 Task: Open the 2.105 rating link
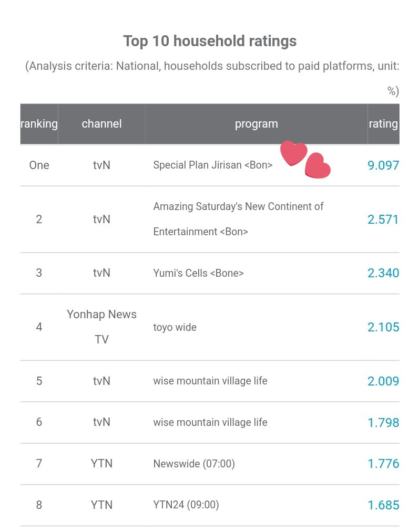pos(383,327)
